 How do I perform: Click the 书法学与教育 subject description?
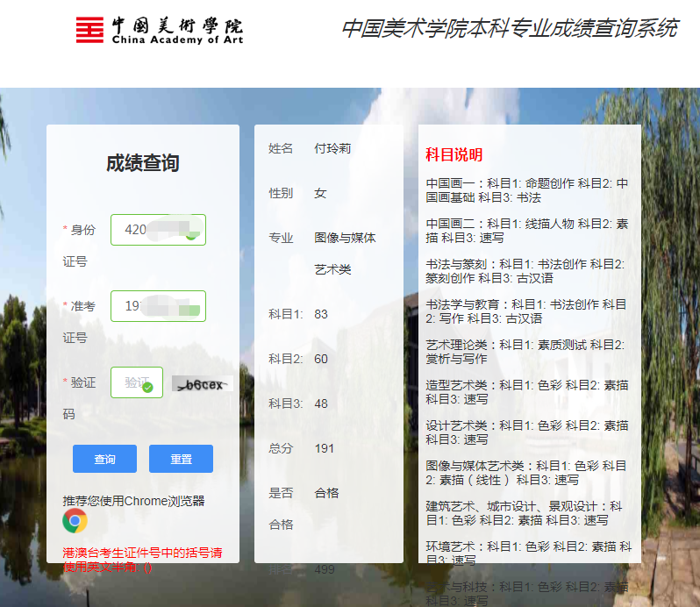[x=526, y=311]
